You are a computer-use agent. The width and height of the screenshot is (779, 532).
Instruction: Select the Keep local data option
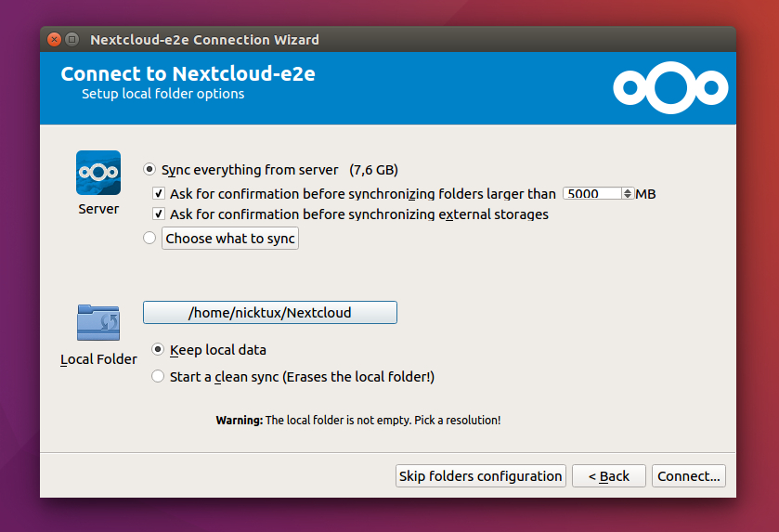click(158, 350)
